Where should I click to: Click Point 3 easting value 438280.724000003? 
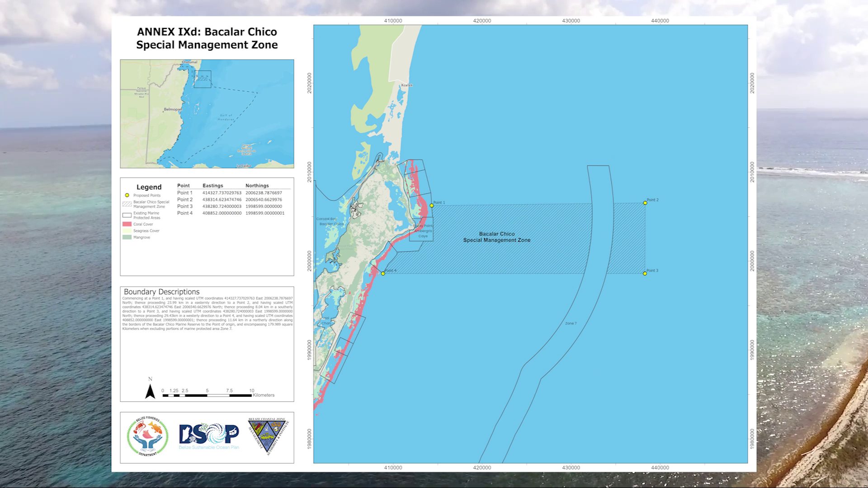222,206
